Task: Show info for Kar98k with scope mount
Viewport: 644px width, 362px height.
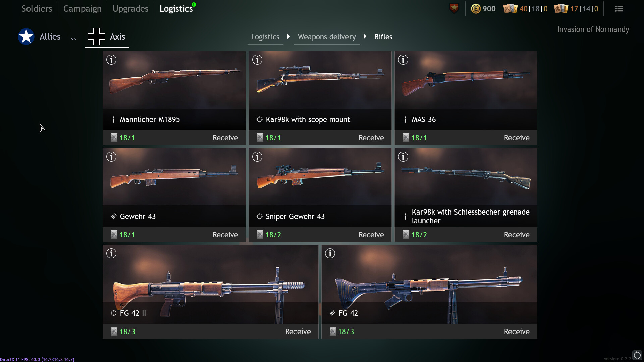Action: point(257,60)
